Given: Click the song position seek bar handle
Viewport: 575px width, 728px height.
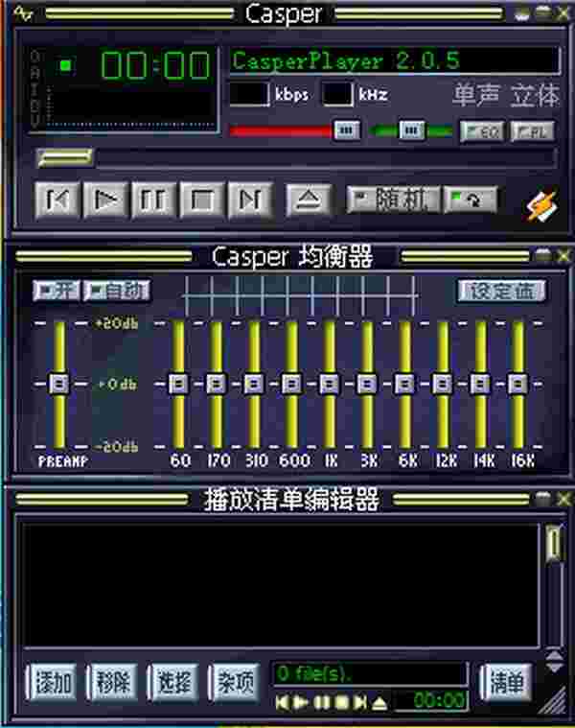Looking at the screenshot, I should click(x=65, y=158).
